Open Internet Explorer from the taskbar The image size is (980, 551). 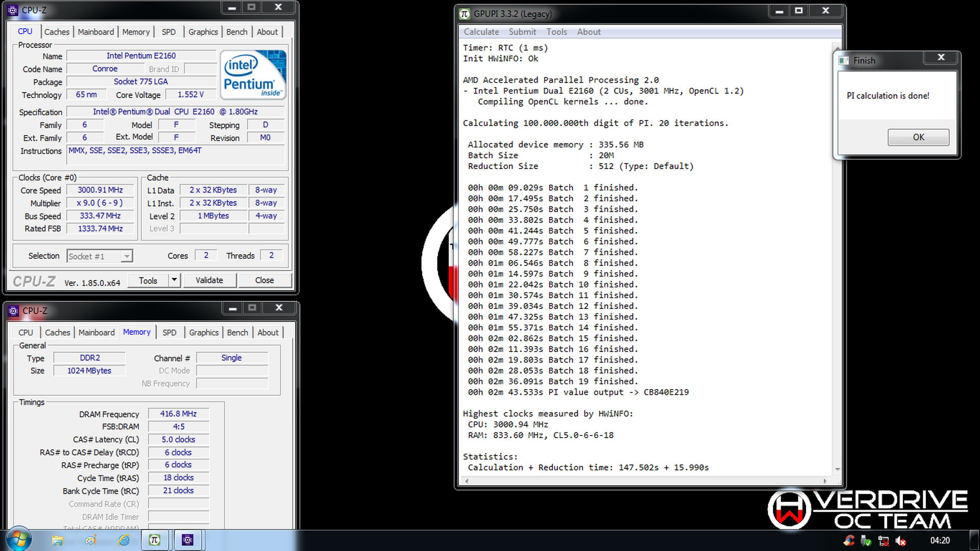(124, 540)
